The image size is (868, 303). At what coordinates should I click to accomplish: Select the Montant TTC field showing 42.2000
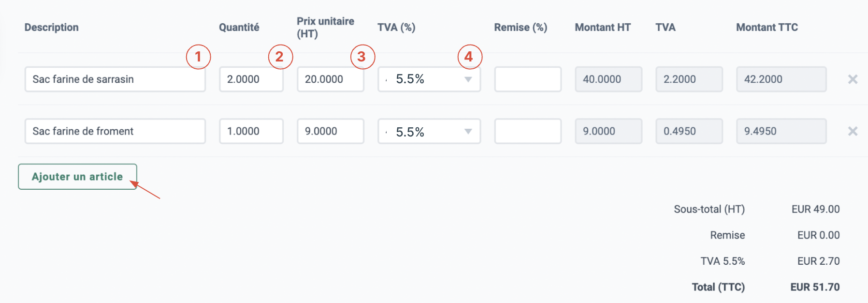[x=781, y=79]
